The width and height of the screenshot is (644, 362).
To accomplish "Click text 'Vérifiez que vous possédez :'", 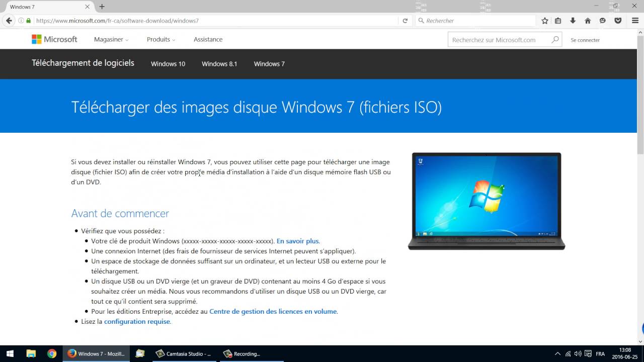I will (x=123, y=231).
